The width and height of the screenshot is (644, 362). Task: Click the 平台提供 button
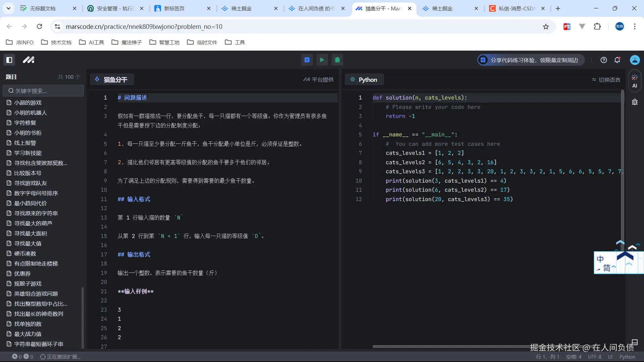pos(318,79)
